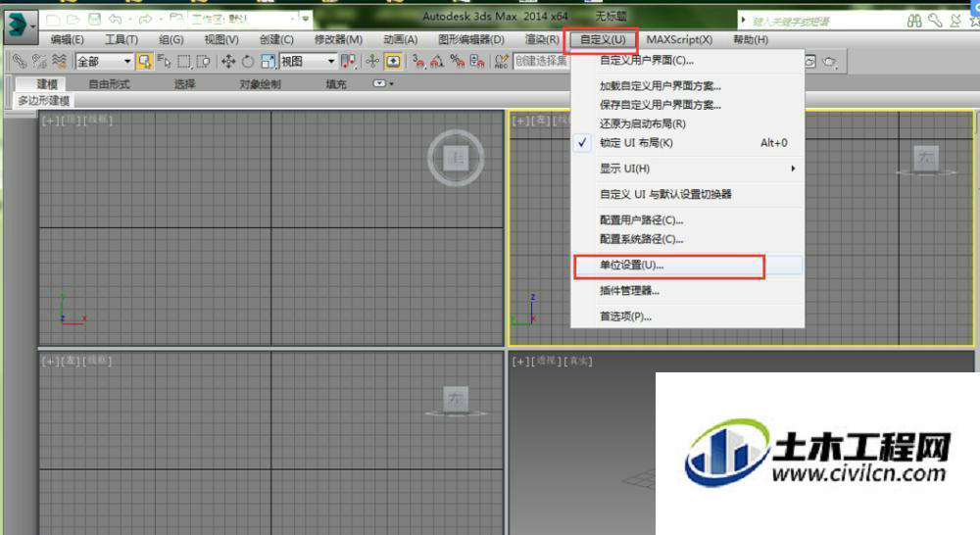980x535 pixels.
Task: Click the Select and Manipulate icon
Action: (x=372, y=62)
